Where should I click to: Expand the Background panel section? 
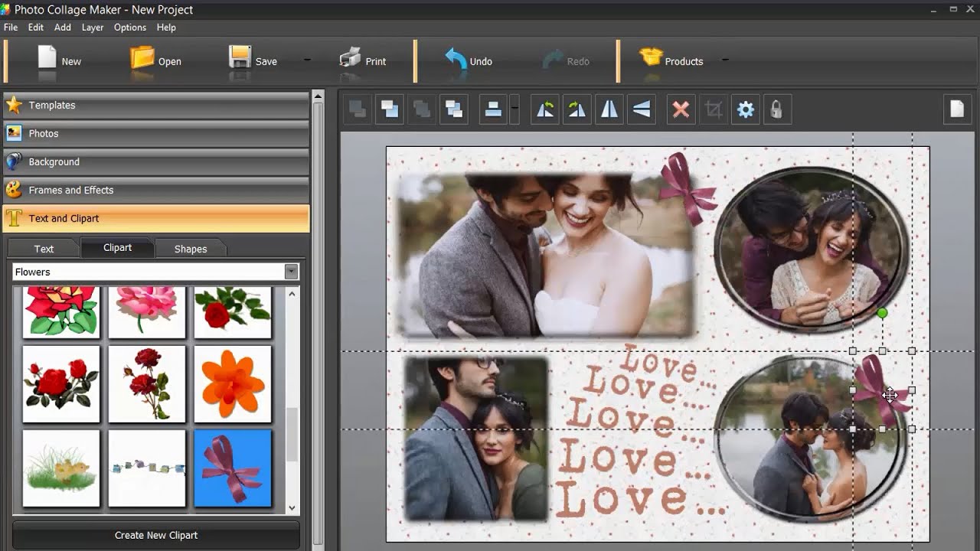[156, 161]
